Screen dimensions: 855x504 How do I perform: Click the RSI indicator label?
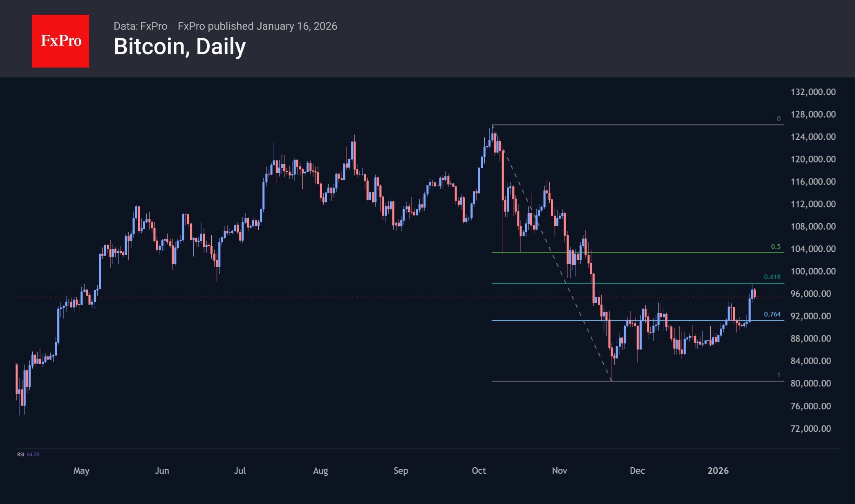pyautogui.click(x=20, y=455)
